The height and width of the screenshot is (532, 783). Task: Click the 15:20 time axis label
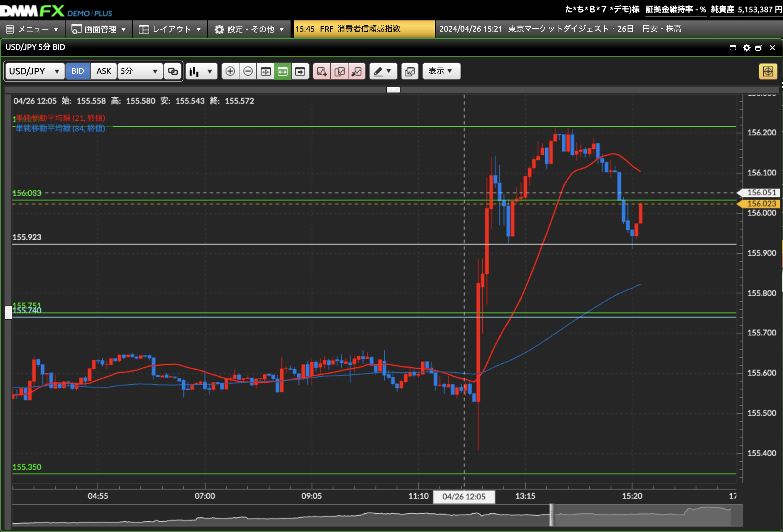click(632, 496)
